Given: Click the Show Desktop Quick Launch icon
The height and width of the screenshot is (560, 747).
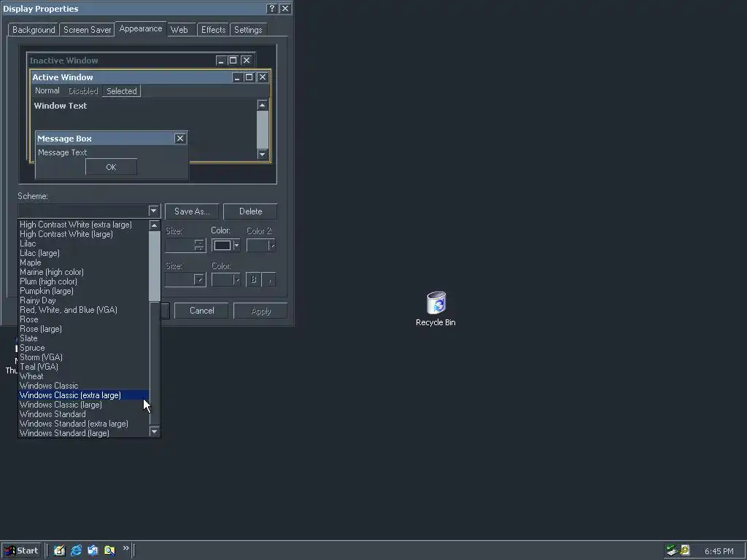Looking at the screenshot, I should tap(59, 551).
